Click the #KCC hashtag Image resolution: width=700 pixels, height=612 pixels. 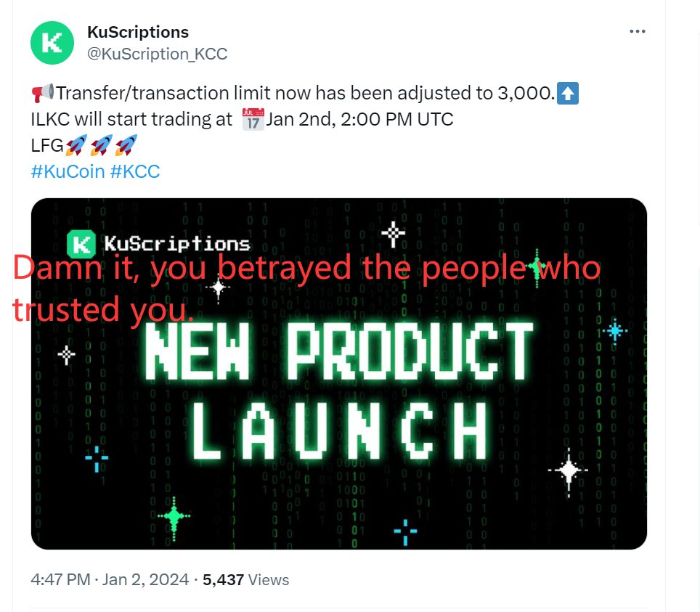pos(135,171)
